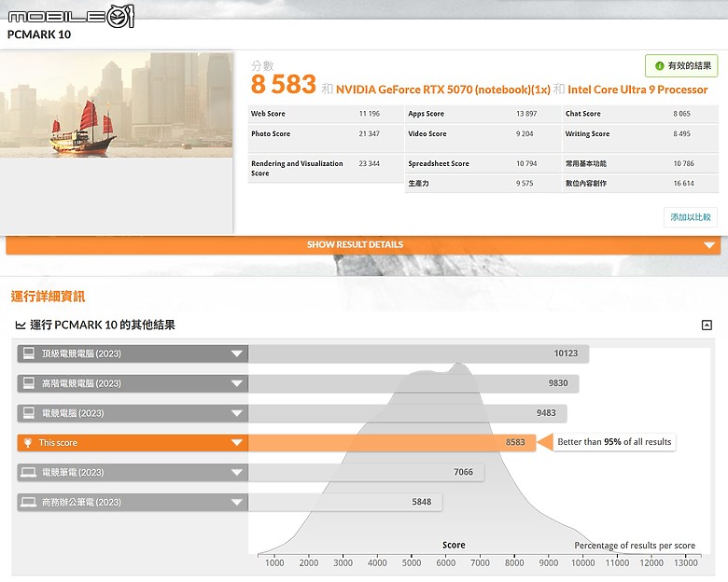Expand the This score dropdown arrow
Image resolution: width=728 pixels, height=582 pixels.
[x=237, y=443]
